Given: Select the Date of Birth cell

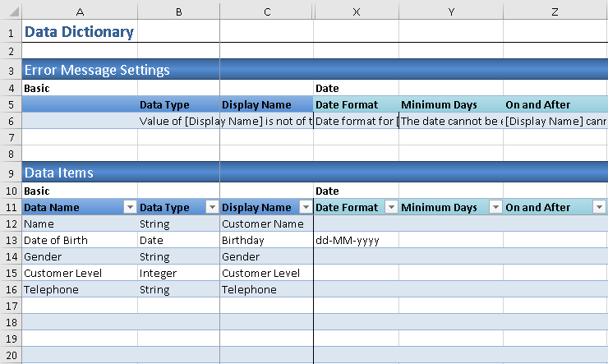Looking at the screenshot, I should [79, 241].
